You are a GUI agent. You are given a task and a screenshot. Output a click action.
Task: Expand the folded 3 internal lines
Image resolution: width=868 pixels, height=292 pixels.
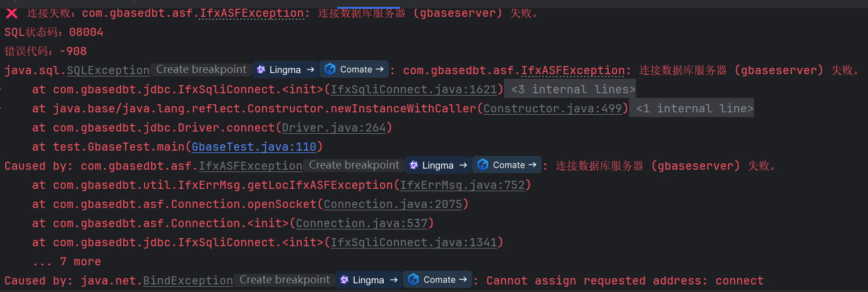(x=570, y=89)
